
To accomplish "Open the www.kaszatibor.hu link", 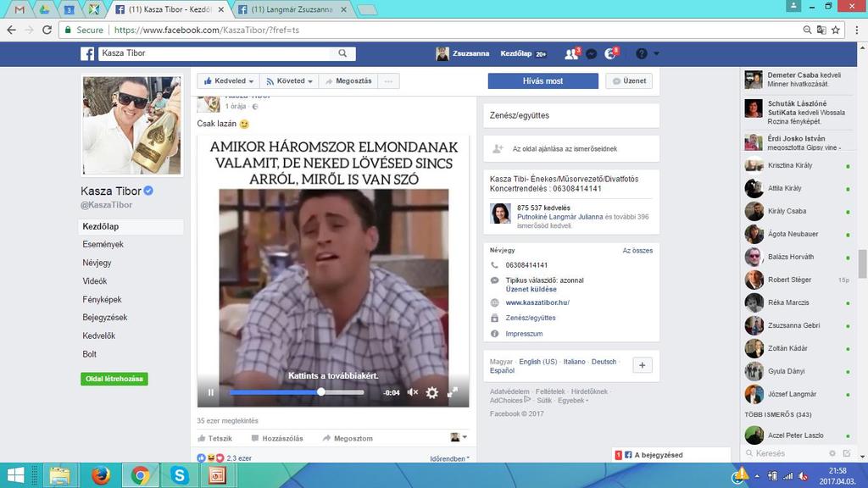I will [537, 302].
